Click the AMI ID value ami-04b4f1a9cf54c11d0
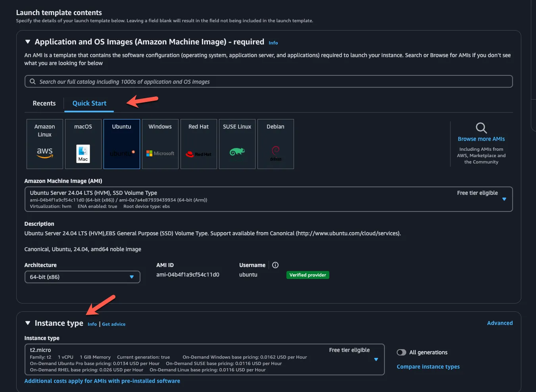 click(x=188, y=275)
